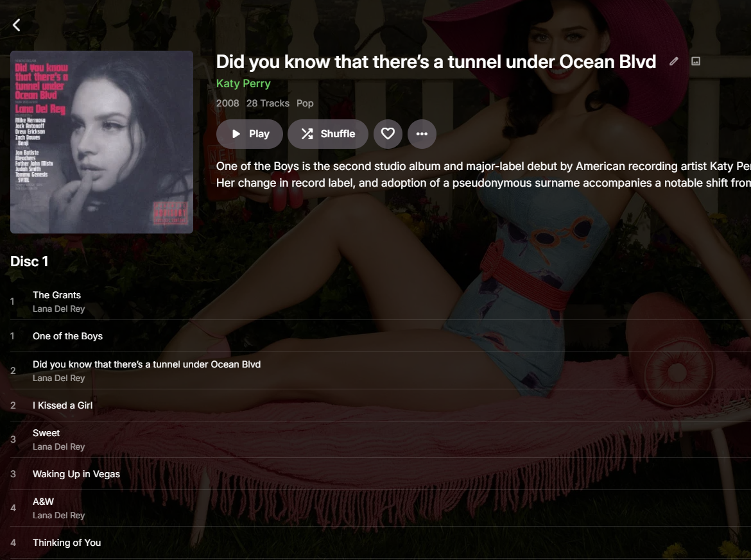Open artist Katy Perry page
Screen dimensions: 751x560
243,83
